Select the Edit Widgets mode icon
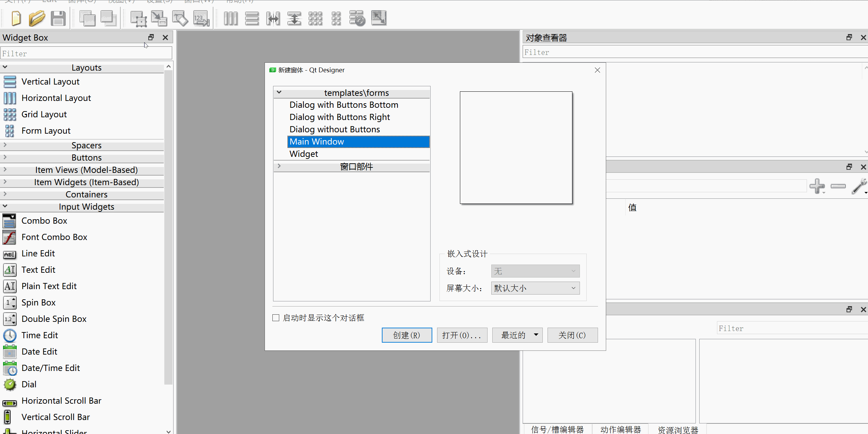This screenshot has height=434, width=868. 138,18
